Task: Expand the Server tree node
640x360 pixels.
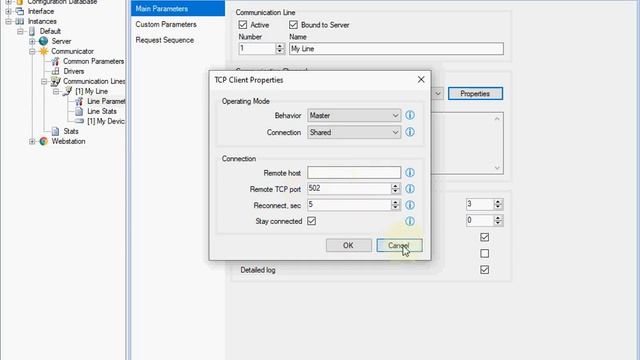Action: pyautogui.click(x=32, y=41)
